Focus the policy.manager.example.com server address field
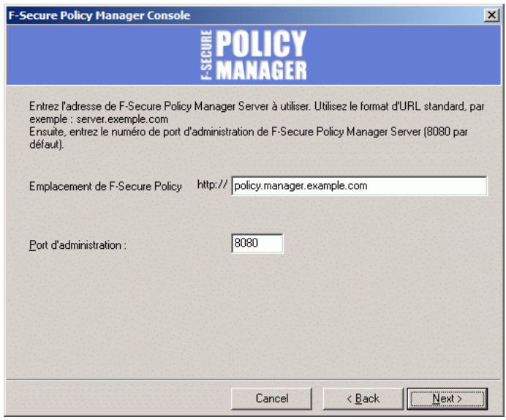The height and width of the screenshot is (420, 506). pyautogui.click(x=359, y=186)
